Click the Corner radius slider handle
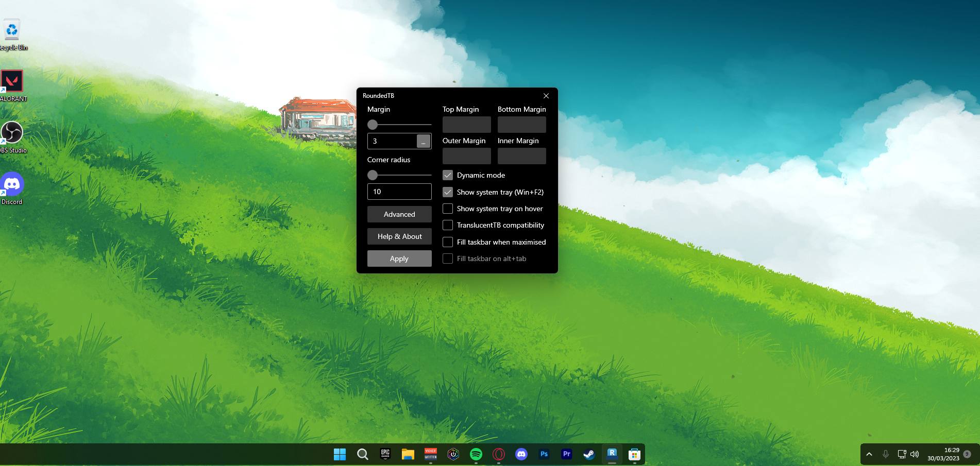Image resolution: width=980 pixels, height=466 pixels. point(373,175)
